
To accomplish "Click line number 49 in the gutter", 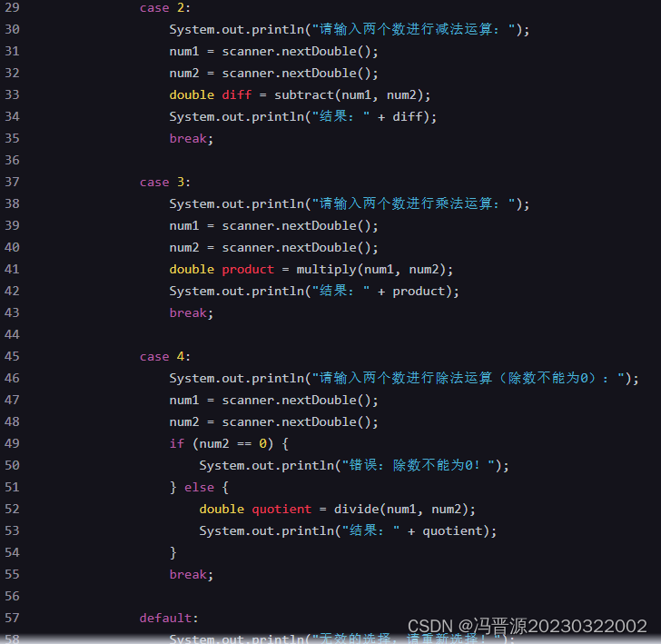I will pos(12,444).
